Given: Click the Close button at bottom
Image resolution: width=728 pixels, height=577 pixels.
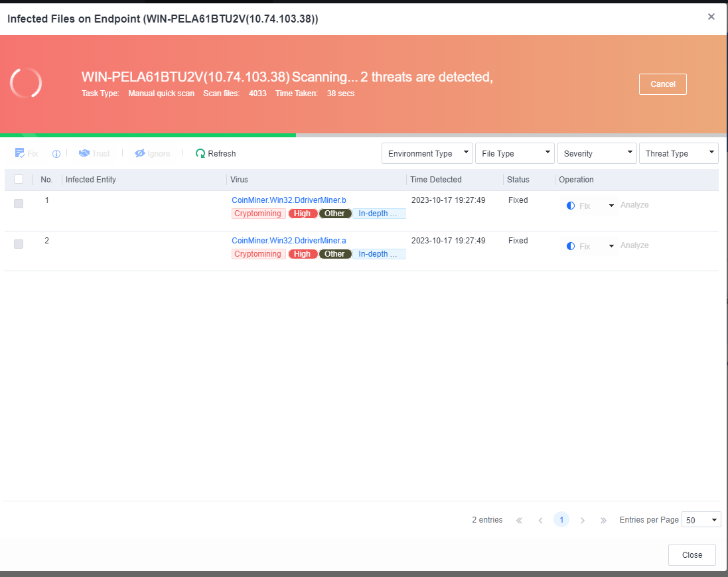Looking at the screenshot, I should click(692, 555).
